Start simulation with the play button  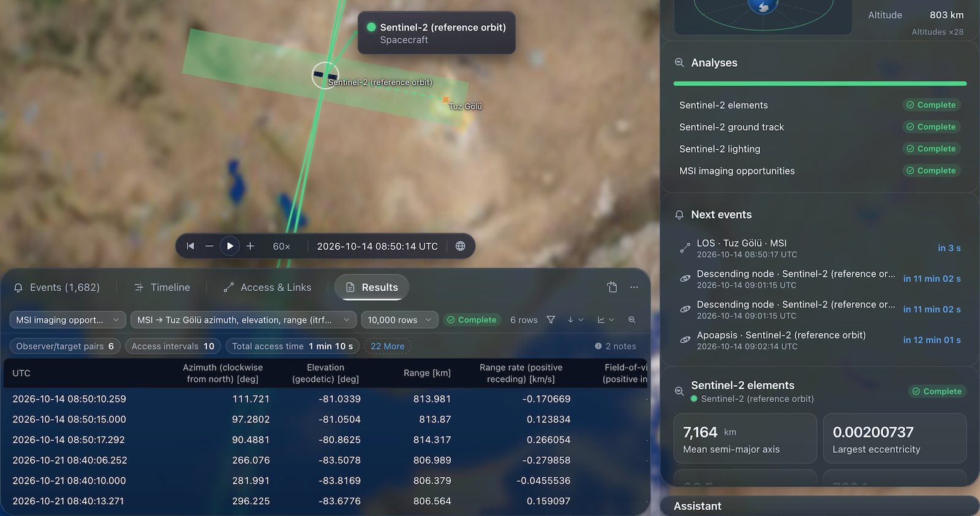[230, 246]
